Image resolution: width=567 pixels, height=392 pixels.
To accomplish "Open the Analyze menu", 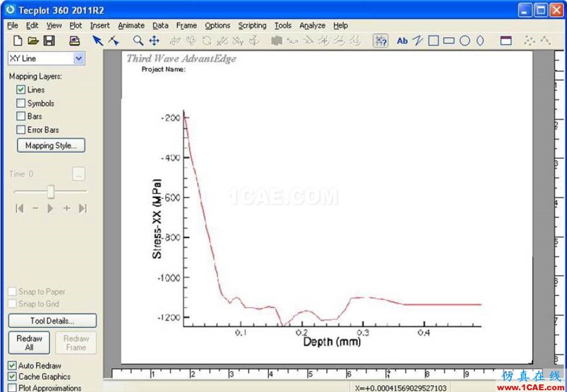I will coord(312,25).
